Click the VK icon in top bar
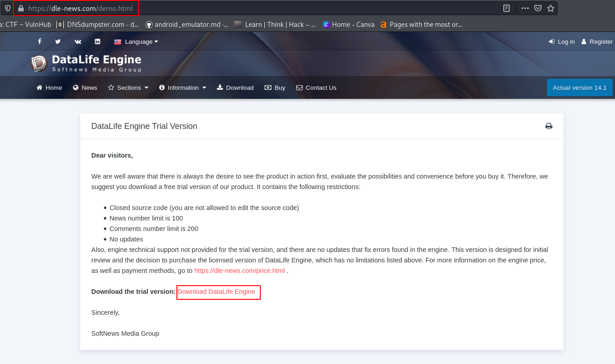The width and height of the screenshot is (615, 364). pyautogui.click(x=78, y=41)
